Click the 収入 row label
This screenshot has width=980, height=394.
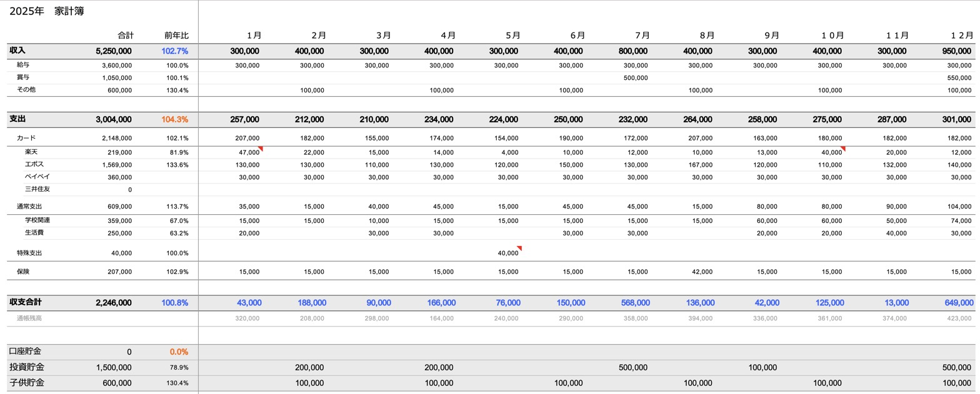pyautogui.click(x=17, y=51)
